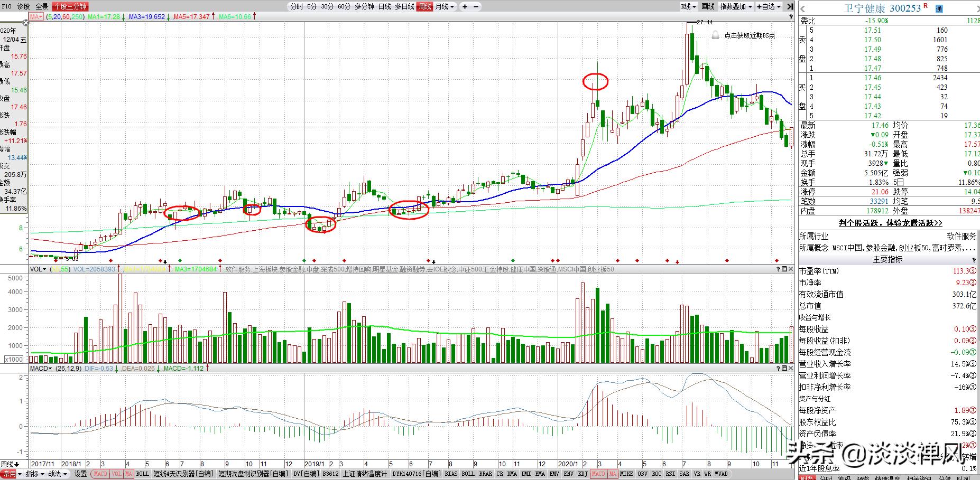Click 判个股活跃，体验龙腾活跃 link
Screen dimensions: 980x480
(890, 223)
